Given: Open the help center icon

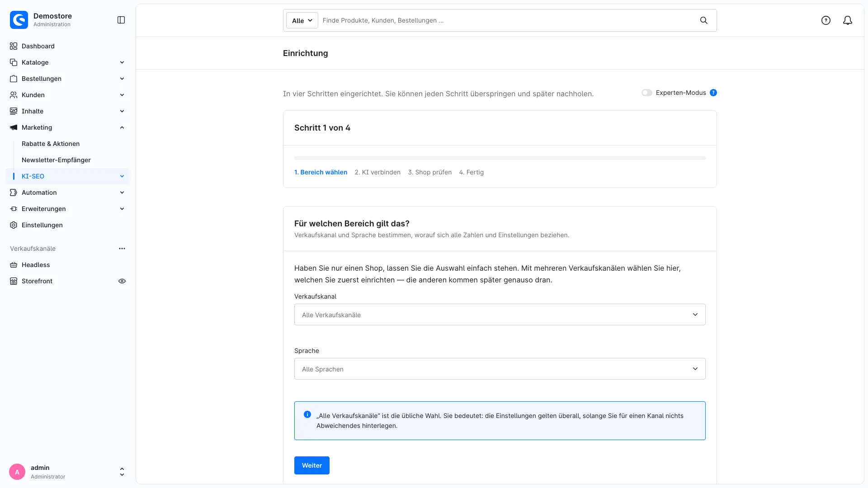Looking at the screenshot, I should pos(826,20).
